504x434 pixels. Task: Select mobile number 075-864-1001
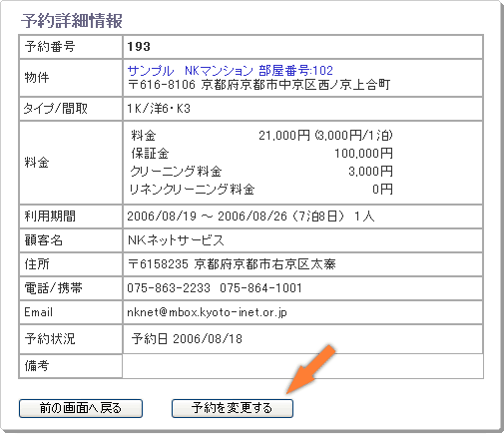(260, 288)
